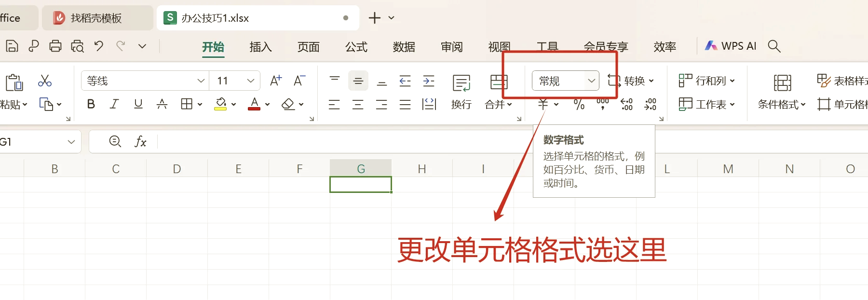Screen dimensions: 868x300
Task: Open the font size 11 dropdown
Action: [250, 81]
